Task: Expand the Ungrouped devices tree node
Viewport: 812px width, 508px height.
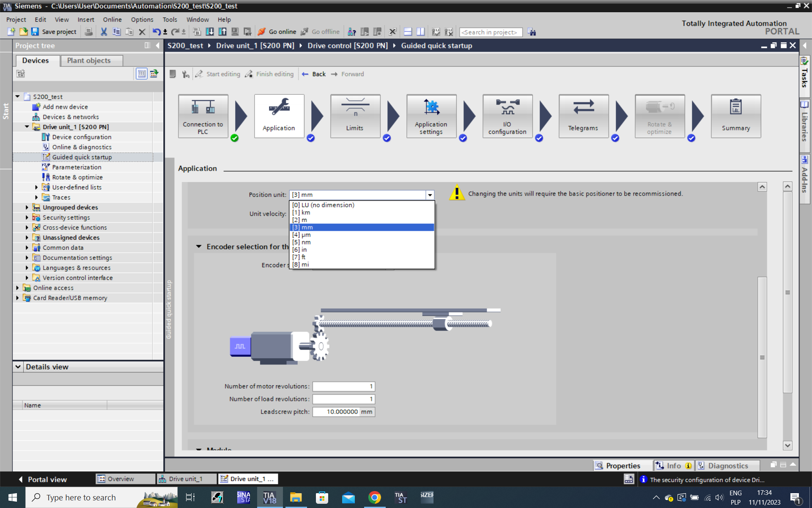Action: (27, 207)
